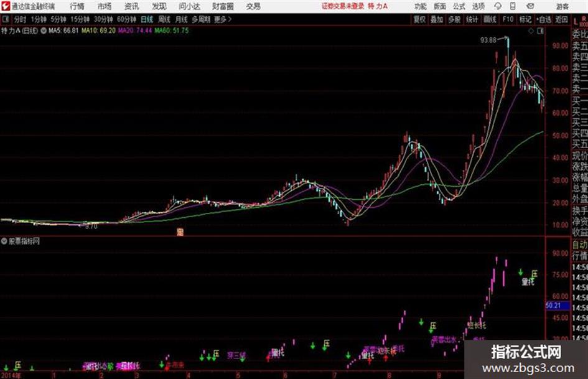
Task: Open the F10 company info button
Action: (508, 19)
